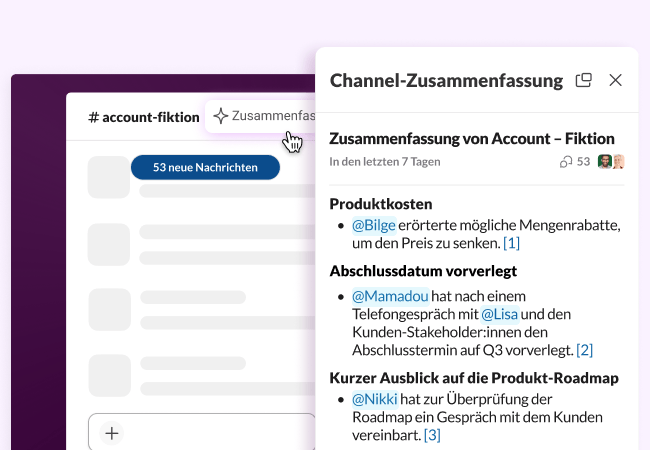Click the participant avatars in the summary header
The image size is (650, 450).
610,162
